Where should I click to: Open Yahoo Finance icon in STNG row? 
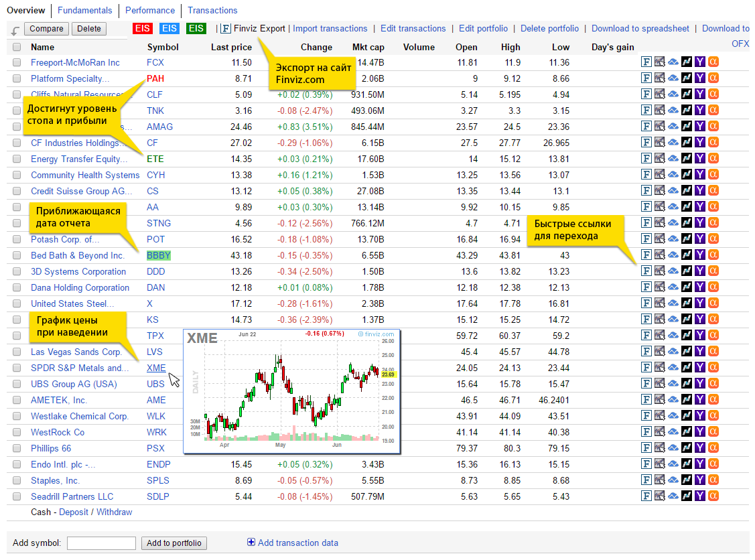(x=700, y=222)
